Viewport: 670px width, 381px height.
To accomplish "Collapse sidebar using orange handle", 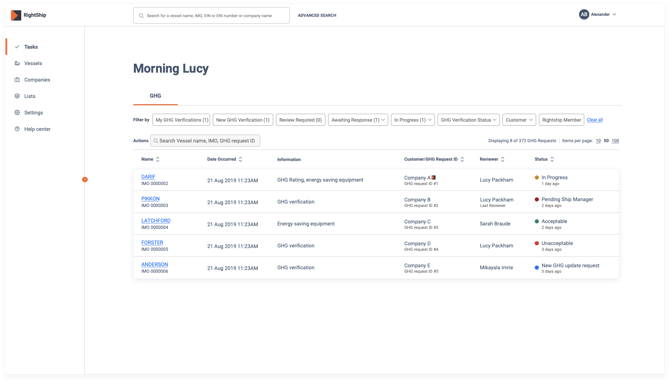I will coord(85,179).
